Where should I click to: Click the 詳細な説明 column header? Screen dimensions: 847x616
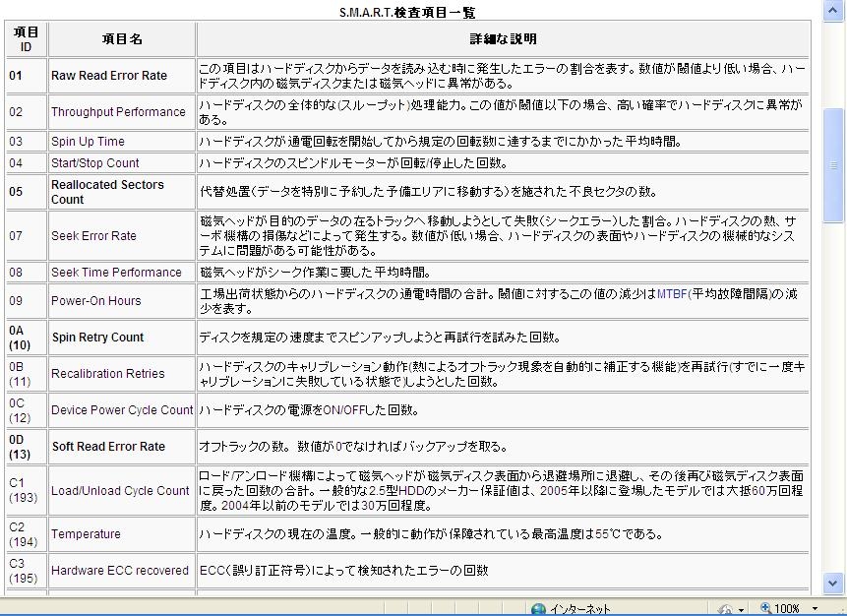point(503,39)
